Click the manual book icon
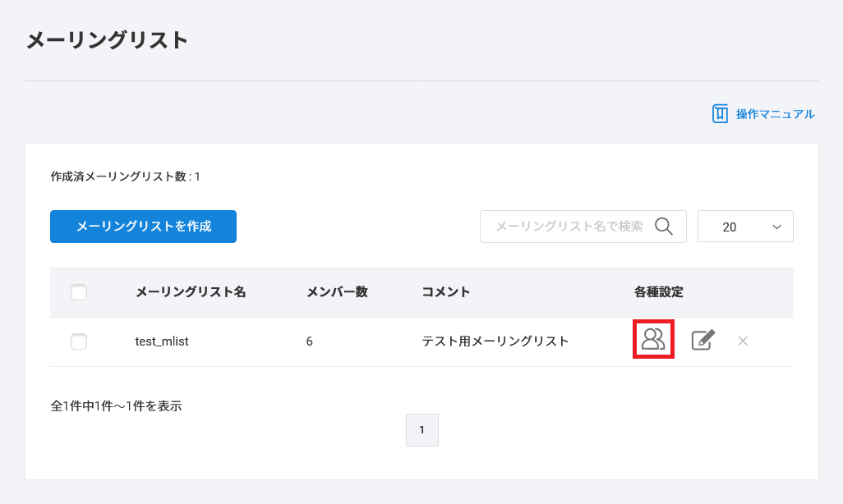Screen dimensions: 843x504 [720, 114]
